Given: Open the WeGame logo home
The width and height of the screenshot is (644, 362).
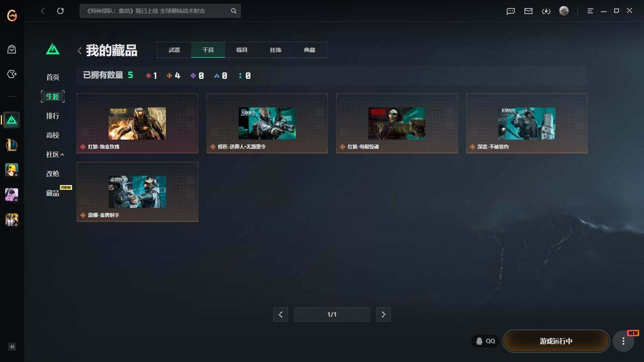Looking at the screenshot, I should (12, 16).
